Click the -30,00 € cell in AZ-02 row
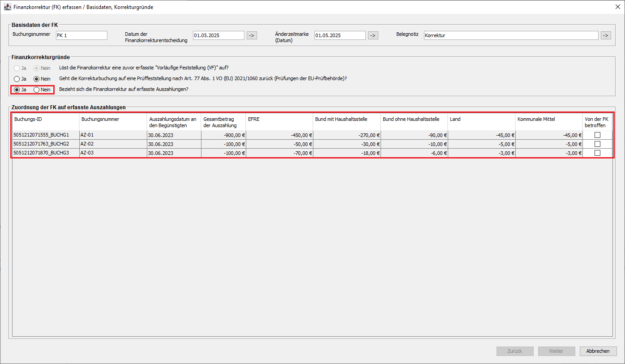The image size is (625, 364). click(347, 144)
